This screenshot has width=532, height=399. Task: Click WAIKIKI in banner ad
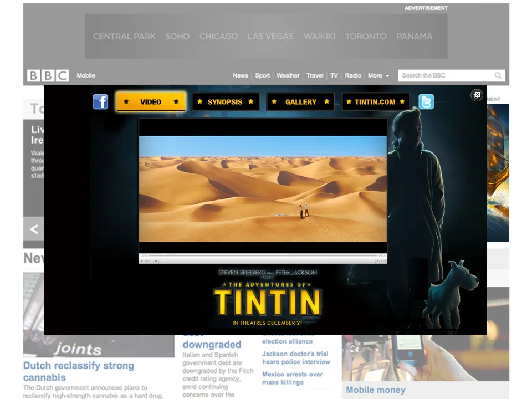pos(319,37)
